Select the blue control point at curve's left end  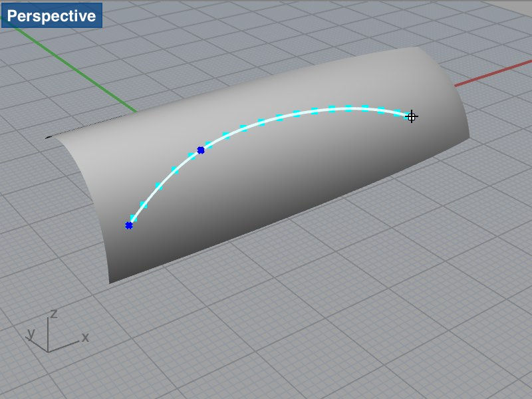[129, 225]
